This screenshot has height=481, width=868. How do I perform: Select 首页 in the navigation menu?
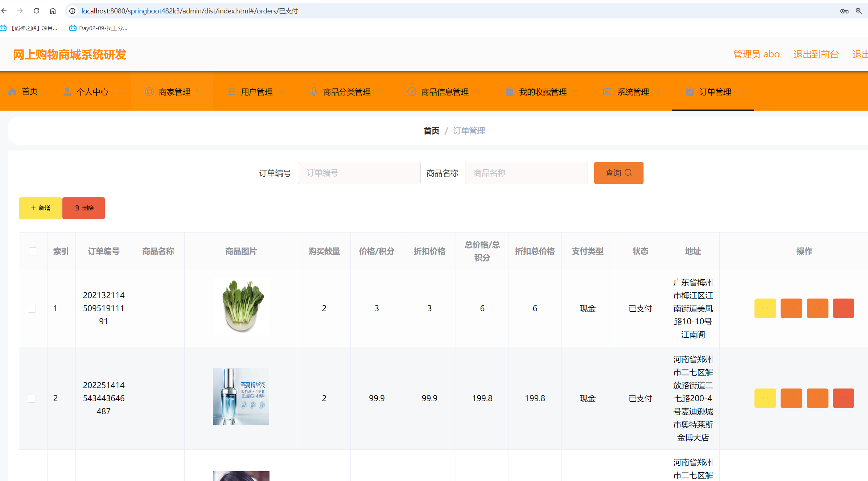point(30,91)
